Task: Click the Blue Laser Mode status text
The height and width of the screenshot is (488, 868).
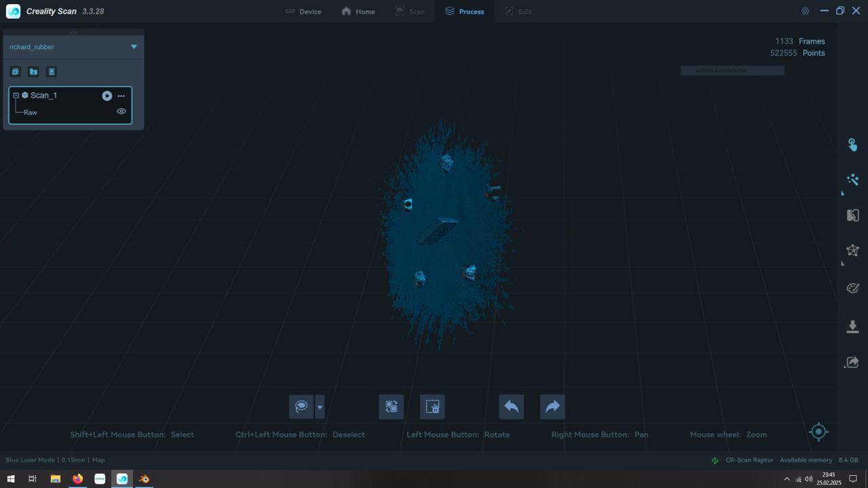Action: point(31,460)
